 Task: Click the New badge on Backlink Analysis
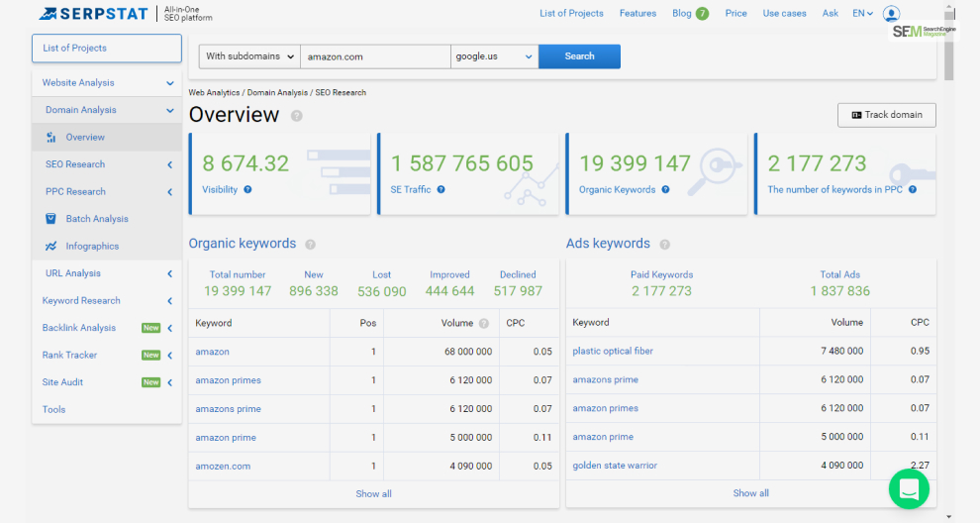tap(150, 328)
